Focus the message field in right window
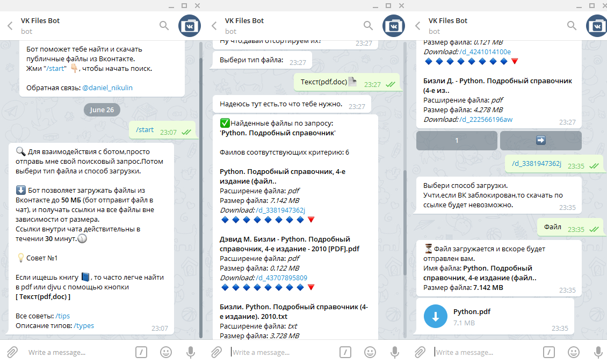Image resolution: width=607 pixels, height=364 pixels. tap(487, 352)
